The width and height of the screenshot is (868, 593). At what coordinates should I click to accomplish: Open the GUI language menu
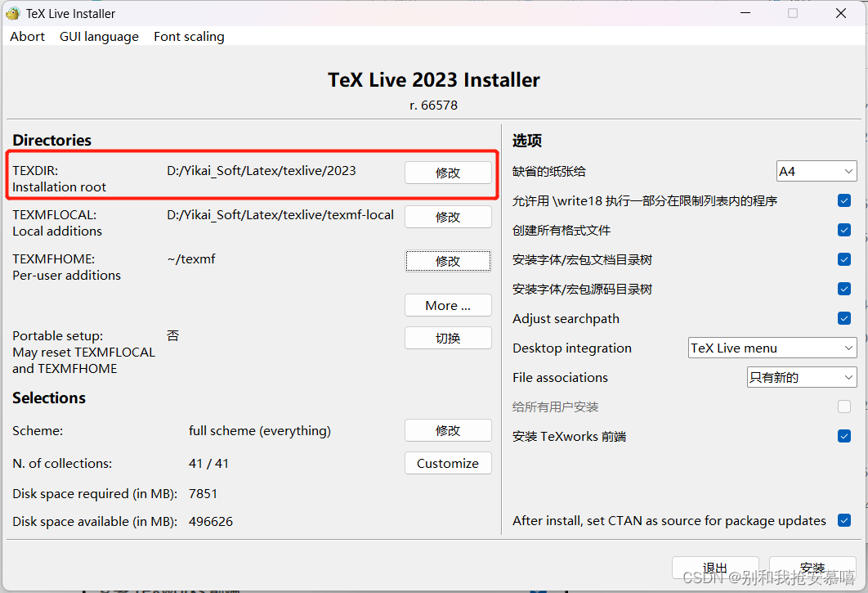[x=99, y=37]
